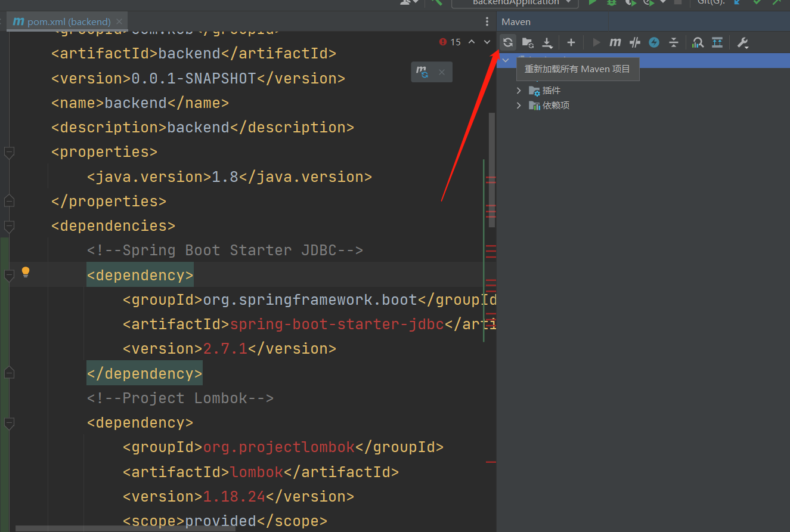This screenshot has height=532, width=790.
Task: Show intention actions lightbulb
Action: (26, 272)
